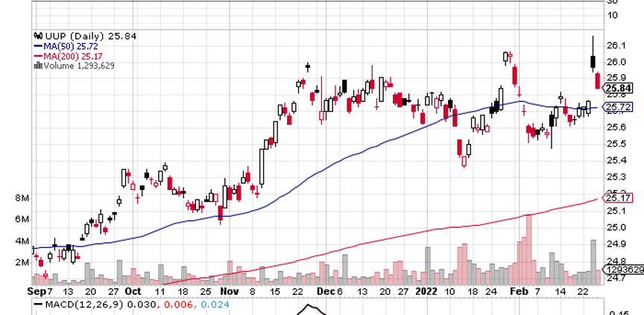Image resolution: width=644 pixels, height=315 pixels.
Task: Click the red 25.17 price tag on axis
Action: click(x=617, y=198)
